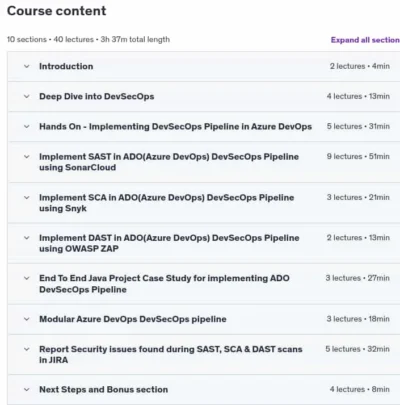Select Next Steps and Bonus section title
Image resolution: width=400 pixels, height=405 pixels.
104,390
